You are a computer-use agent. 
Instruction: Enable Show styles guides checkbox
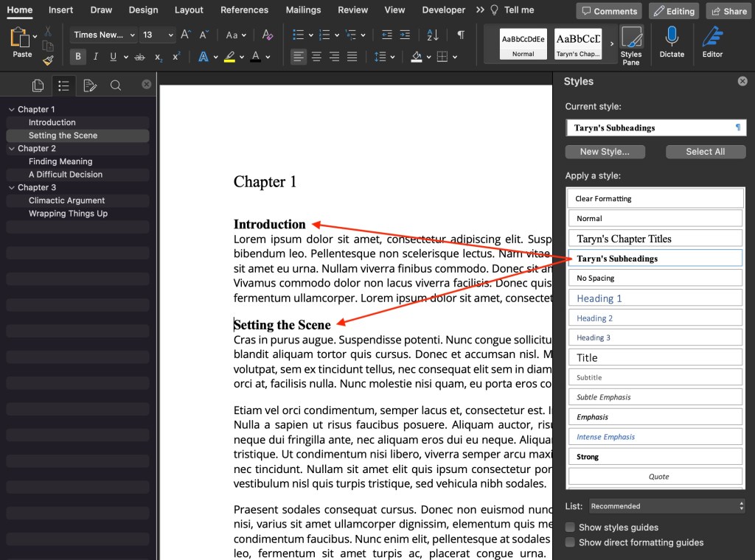tap(570, 528)
